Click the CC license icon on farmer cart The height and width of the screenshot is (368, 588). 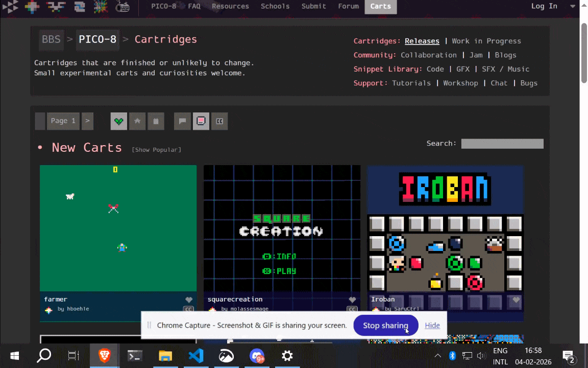point(189,309)
